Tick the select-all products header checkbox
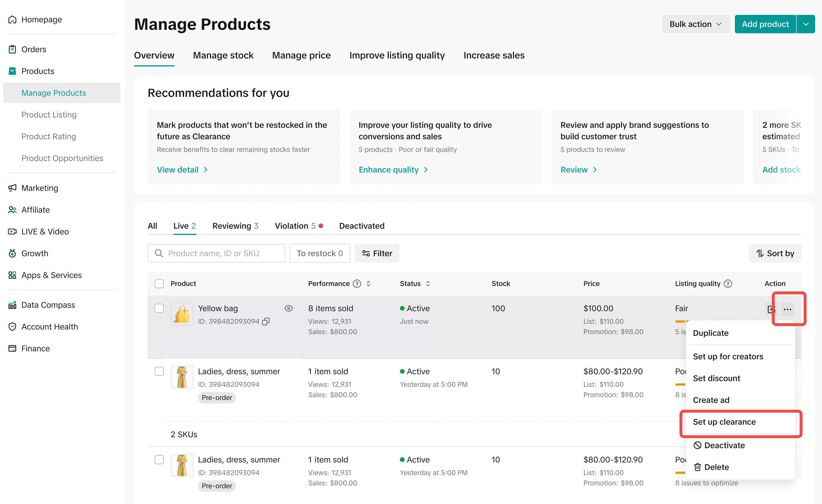822x504 pixels. [159, 284]
